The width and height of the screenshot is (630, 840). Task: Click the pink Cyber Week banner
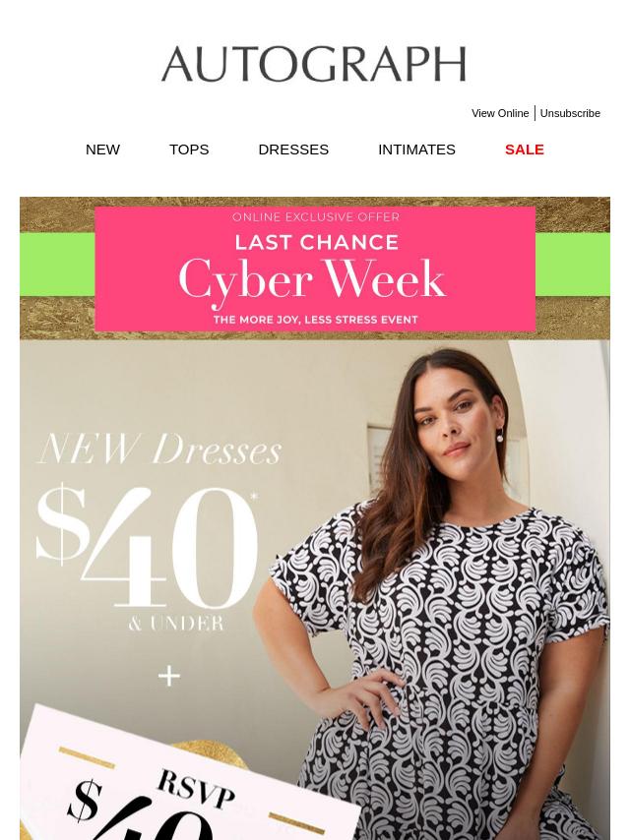click(315, 269)
